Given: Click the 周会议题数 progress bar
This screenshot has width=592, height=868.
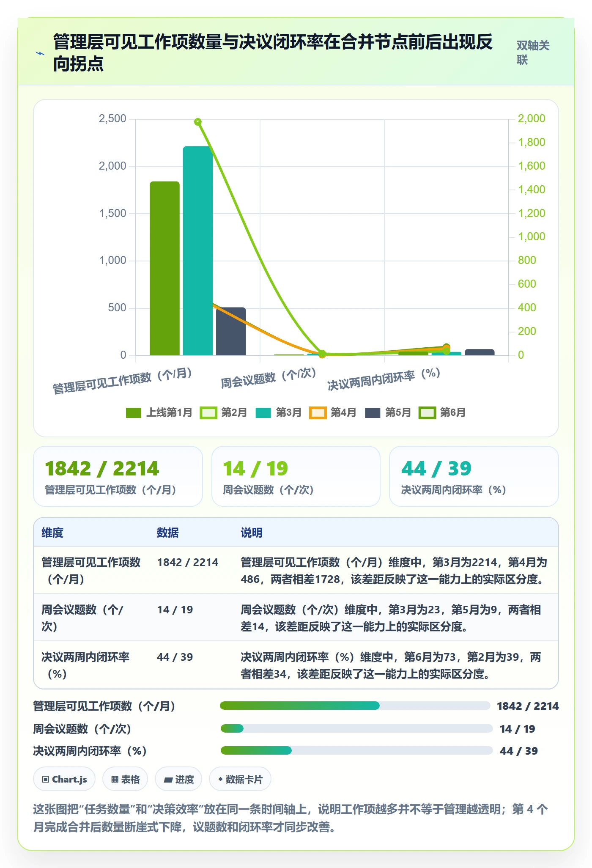Looking at the screenshot, I should pos(356,728).
